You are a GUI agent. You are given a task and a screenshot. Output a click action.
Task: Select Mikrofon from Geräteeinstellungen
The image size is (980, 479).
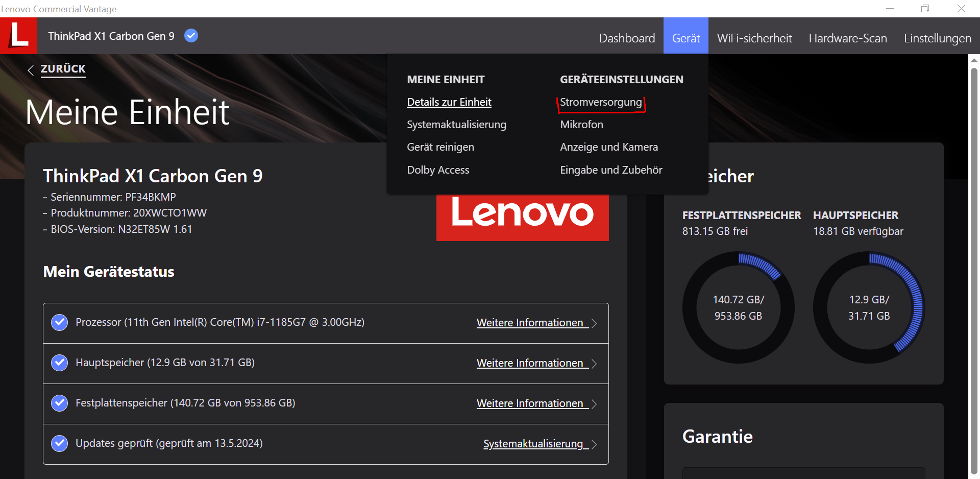(581, 124)
